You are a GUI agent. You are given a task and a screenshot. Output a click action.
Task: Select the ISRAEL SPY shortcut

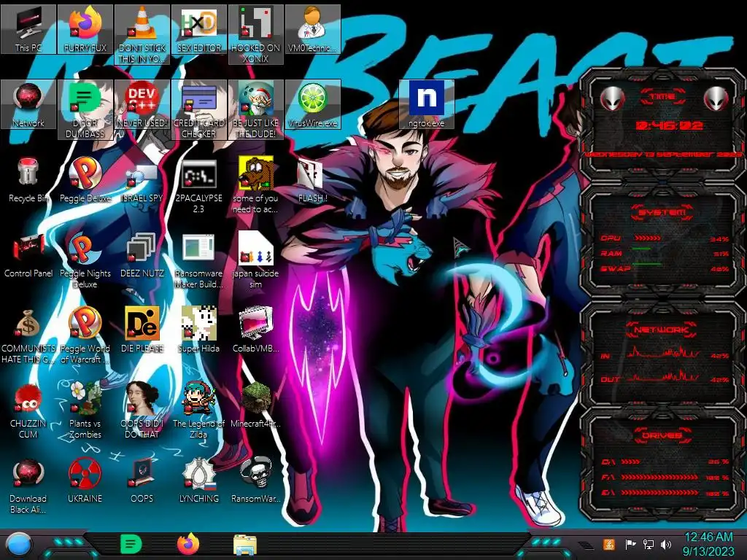(142, 179)
